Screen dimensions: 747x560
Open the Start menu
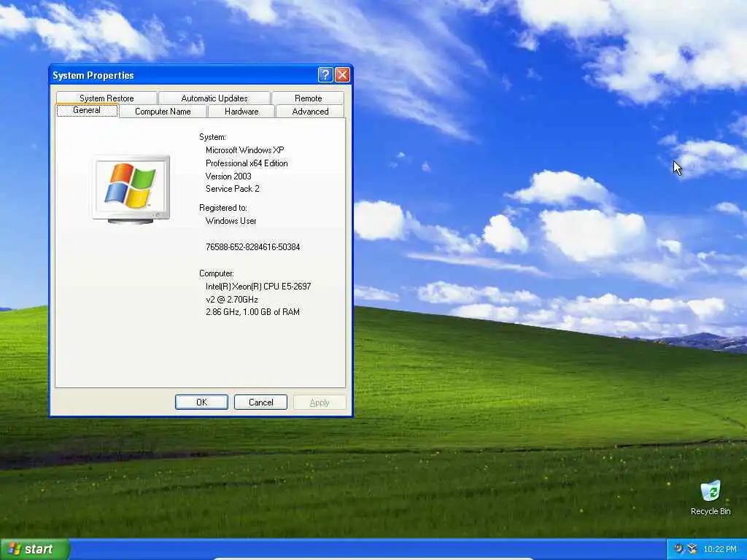pyautogui.click(x=34, y=549)
